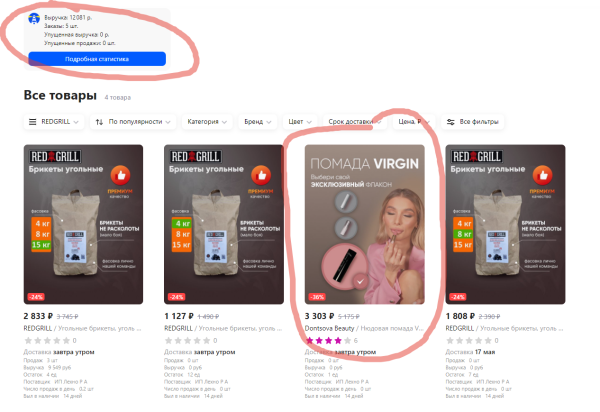Open the Цена price filter dropdown
Image resolution: width=600 pixels, height=412 pixels.
(x=414, y=122)
